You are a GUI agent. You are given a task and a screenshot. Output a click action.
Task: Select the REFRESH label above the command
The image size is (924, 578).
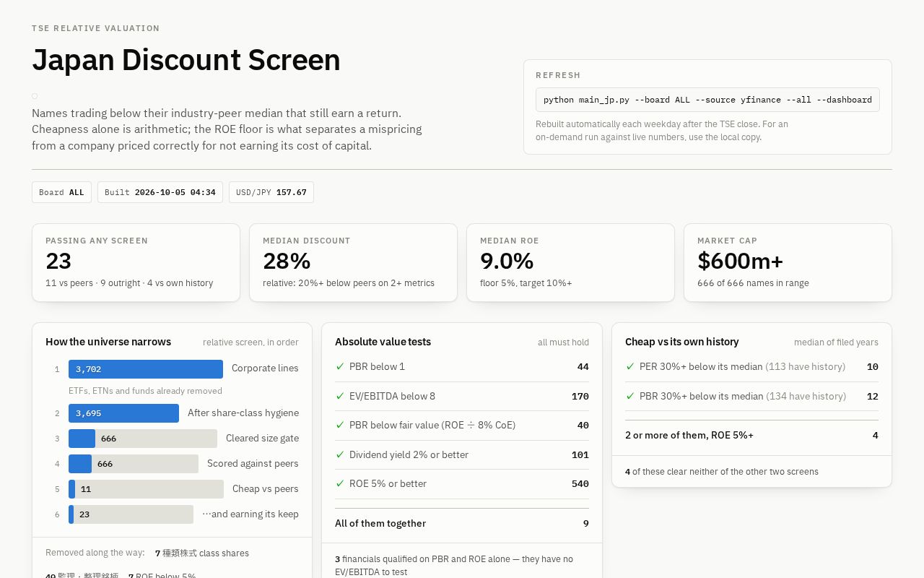(558, 75)
